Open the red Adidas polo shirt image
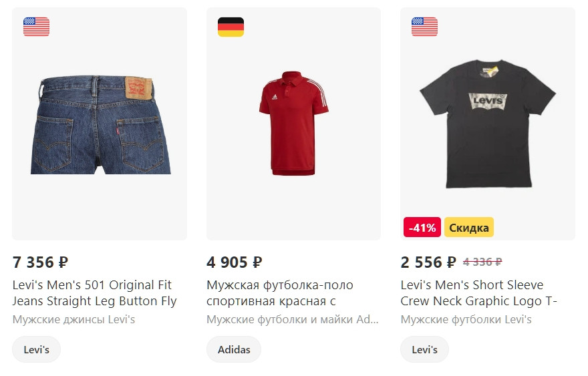The width and height of the screenshot is (588, 376). click(x=293, y=124)
